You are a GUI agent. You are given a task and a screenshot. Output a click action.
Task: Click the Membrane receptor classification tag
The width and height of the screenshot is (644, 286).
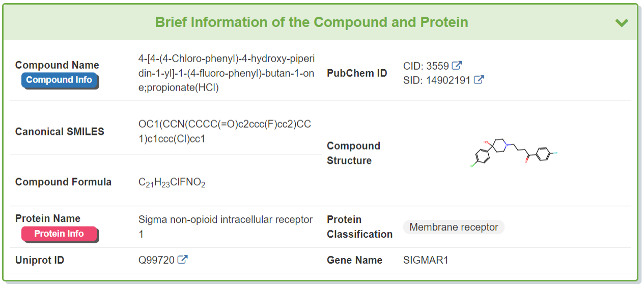coord(454,227)
